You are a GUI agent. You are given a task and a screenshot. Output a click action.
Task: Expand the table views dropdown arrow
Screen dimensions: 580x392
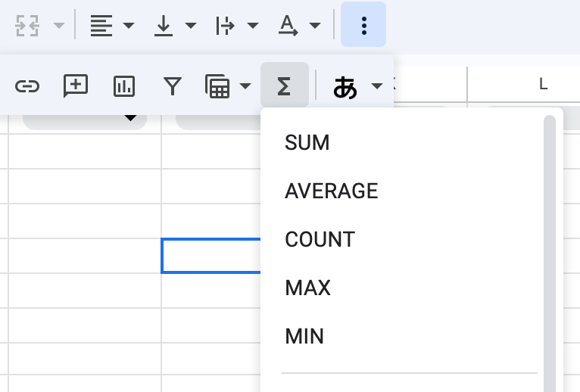[245, 86]
